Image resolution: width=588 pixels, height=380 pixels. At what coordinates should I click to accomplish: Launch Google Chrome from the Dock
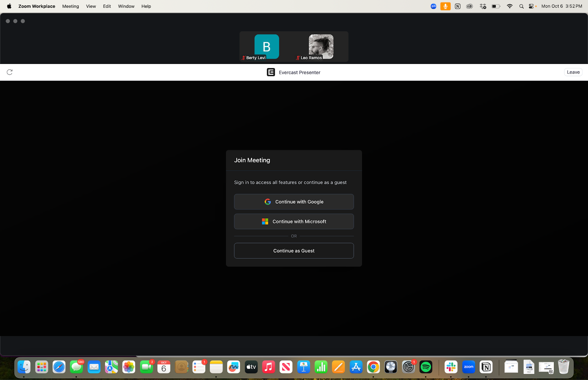(373, 367)
